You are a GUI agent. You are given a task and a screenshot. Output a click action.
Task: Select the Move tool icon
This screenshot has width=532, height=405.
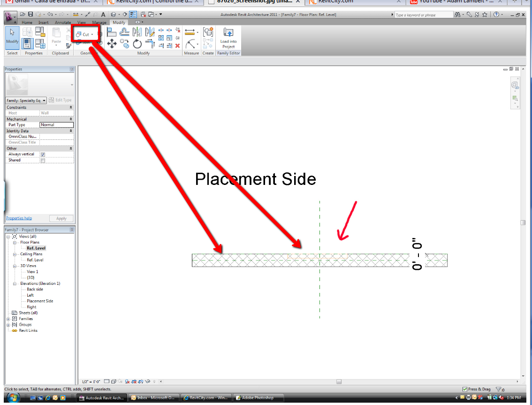[x=112, y=44]
